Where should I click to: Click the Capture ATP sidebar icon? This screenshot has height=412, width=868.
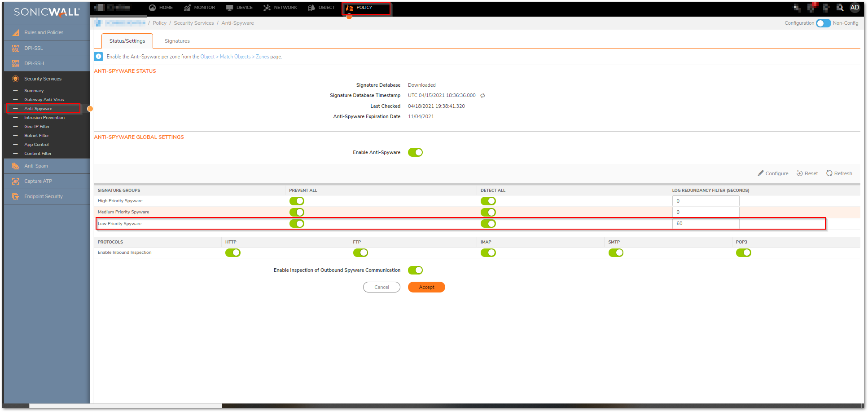(x=16, y=181)
